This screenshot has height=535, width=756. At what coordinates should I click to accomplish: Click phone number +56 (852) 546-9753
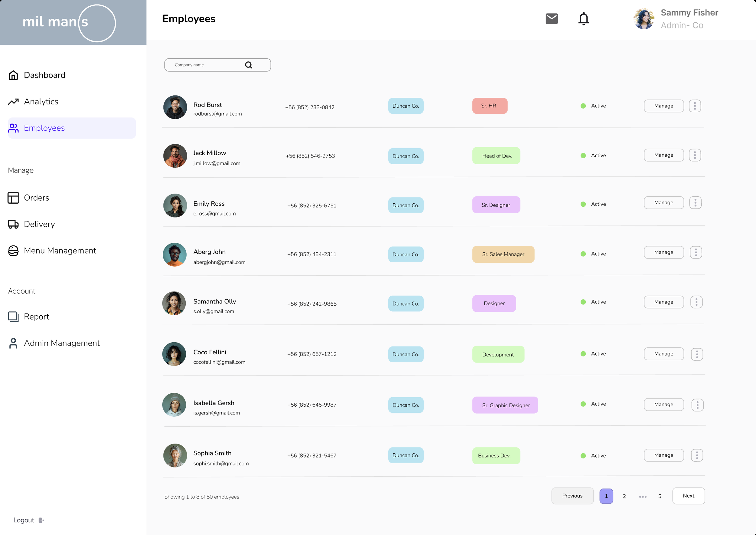pyautogui.click(x=310, y=156)
